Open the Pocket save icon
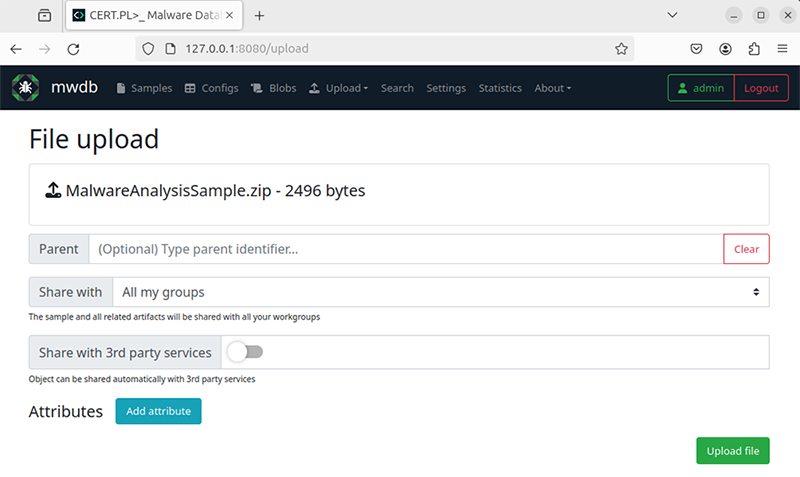Screen dimensions: 800x477 coord(696,49)
